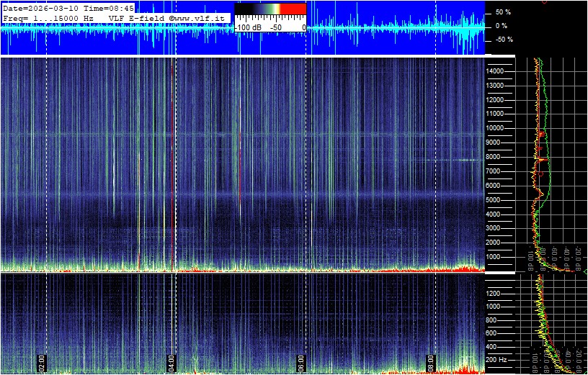
Task: Select the Freq= 1...15000 Hz label
Action: coord(48,17)
